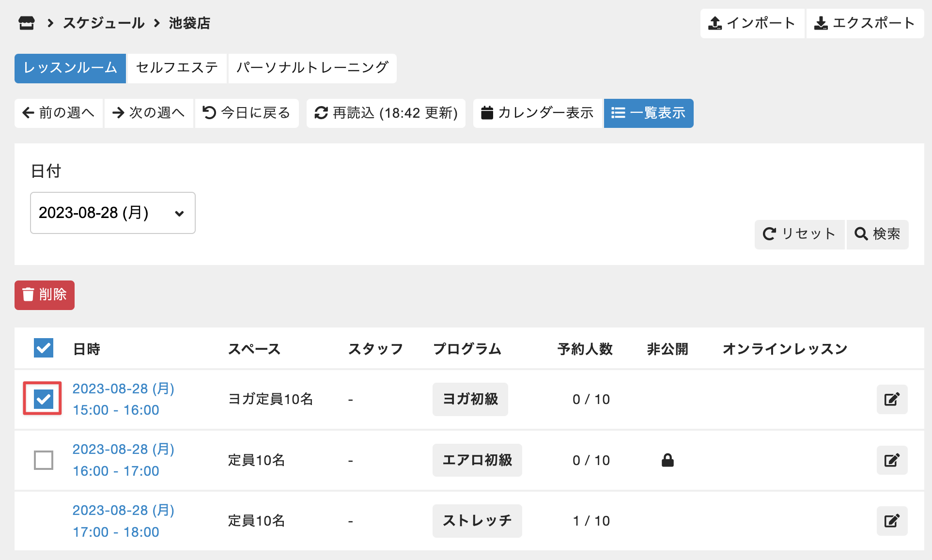932x560 pixels.
Task: Click the エクスポート download button
Action: 865,23
